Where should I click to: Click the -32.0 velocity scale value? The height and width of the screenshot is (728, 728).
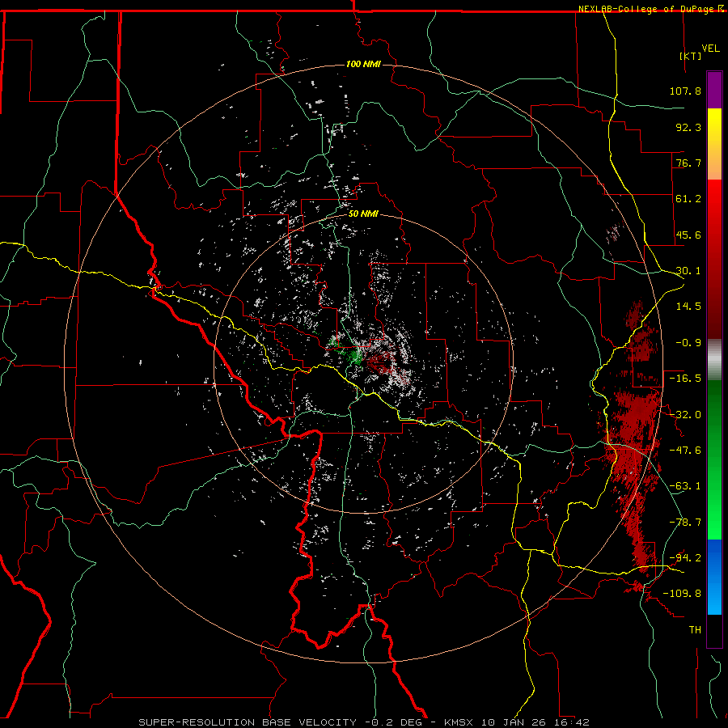click(x=685, y=415)
